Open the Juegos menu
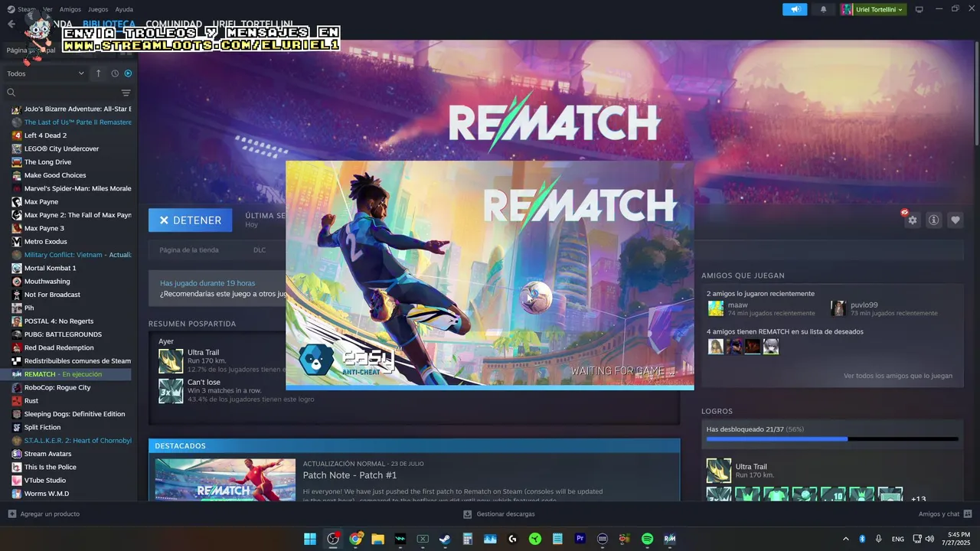Viewport: 980px width, 551px height. [98, 9]
